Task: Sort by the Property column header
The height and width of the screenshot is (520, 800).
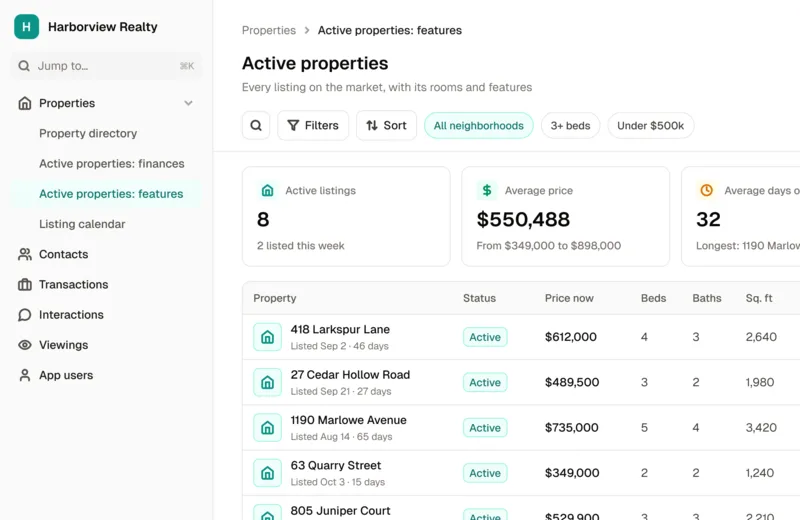Action: [274, 298]
